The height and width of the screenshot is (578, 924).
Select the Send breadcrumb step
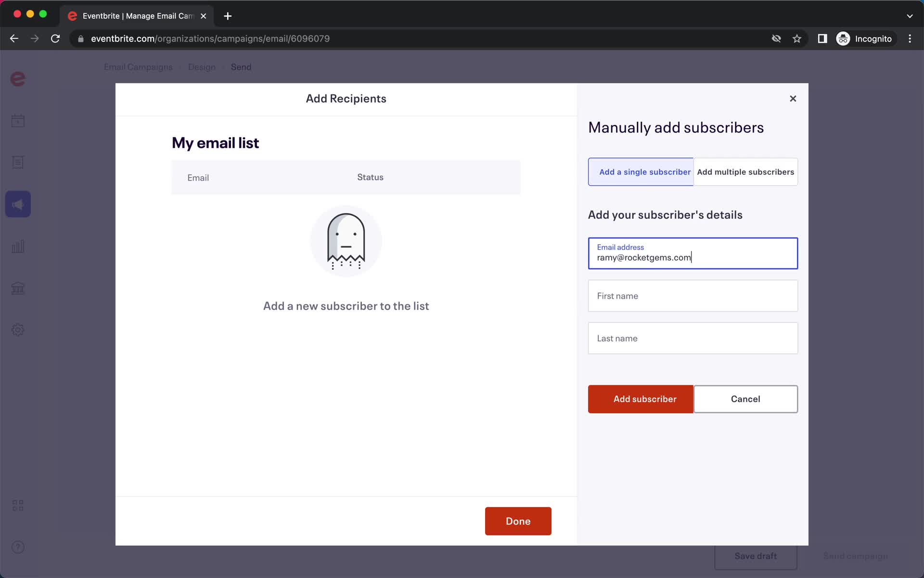click(241, 67)
